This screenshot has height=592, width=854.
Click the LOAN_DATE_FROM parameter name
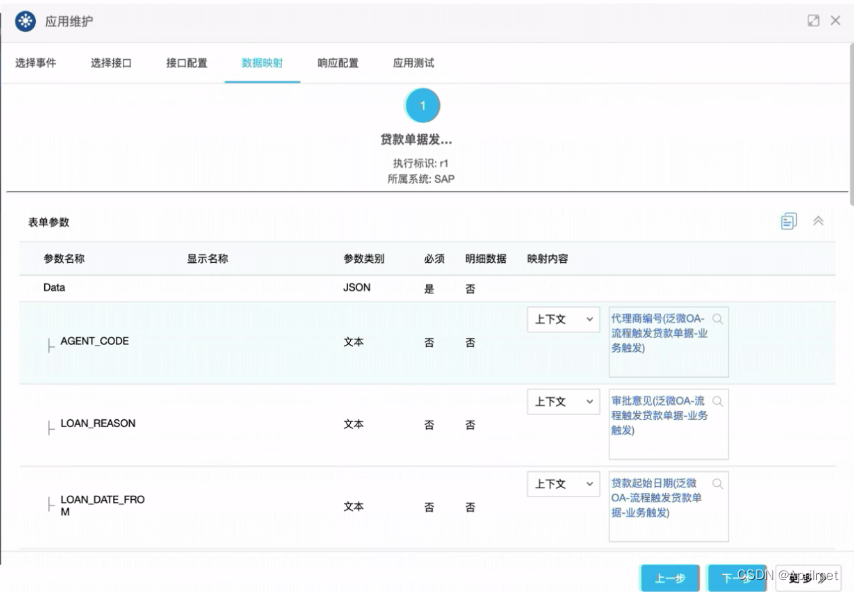tap(102, 505)
